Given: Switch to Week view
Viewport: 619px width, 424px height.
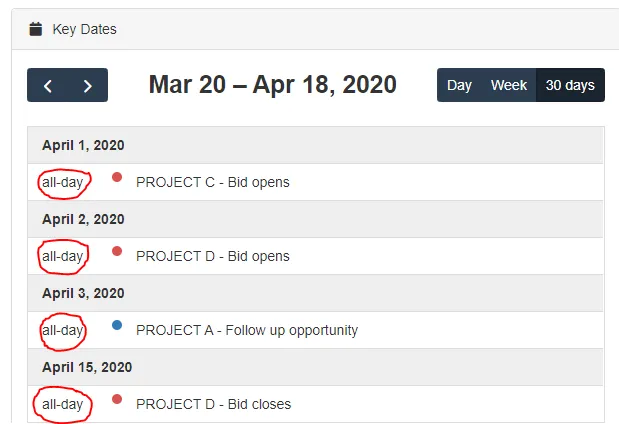Looking at the screenshot, I should [508, 85].
